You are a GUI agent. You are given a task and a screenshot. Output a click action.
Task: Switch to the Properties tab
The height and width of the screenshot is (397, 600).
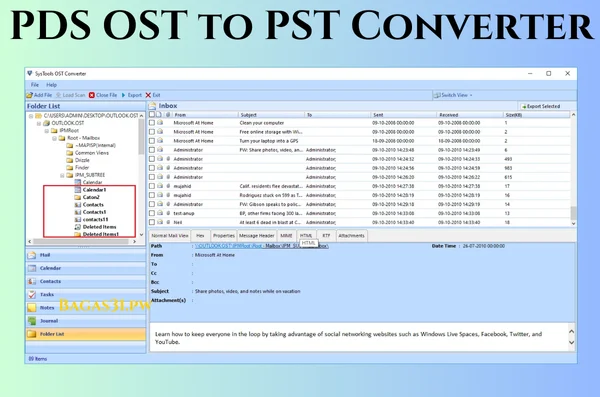pyautogui.click(x=223, y=235)
